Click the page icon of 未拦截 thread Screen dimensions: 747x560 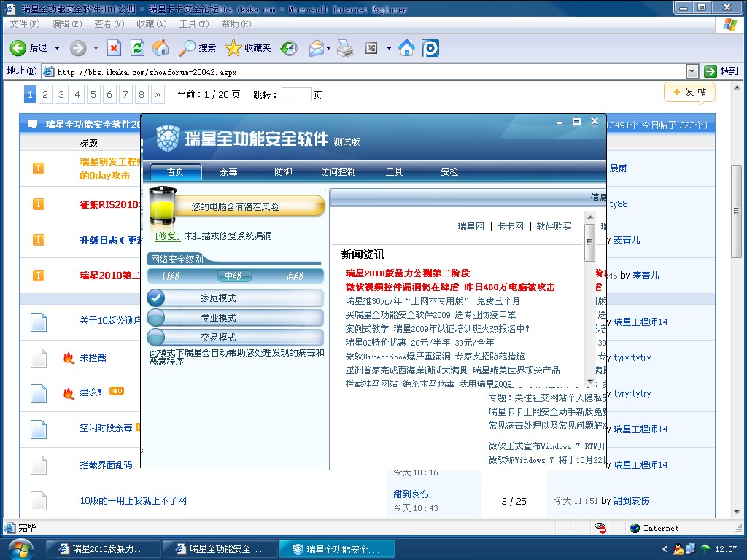39,357
